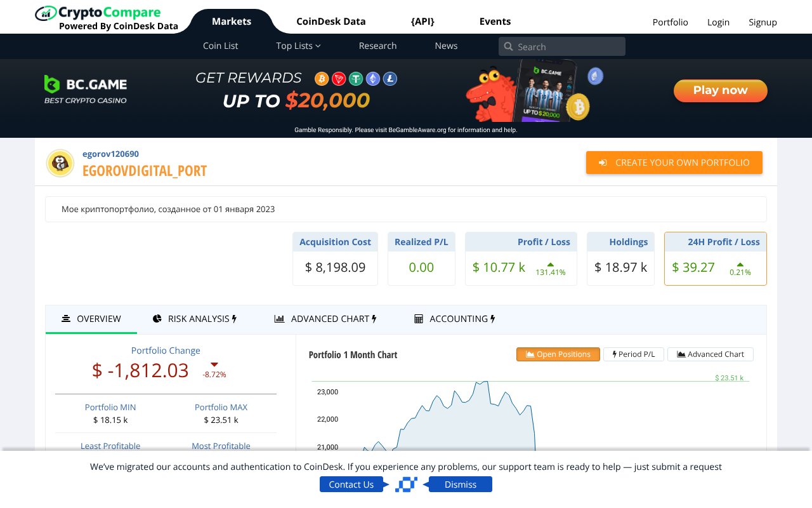Screen dimensions: 812x508
Task: Open the Top Lists dropdown
Action: point(298,46)
